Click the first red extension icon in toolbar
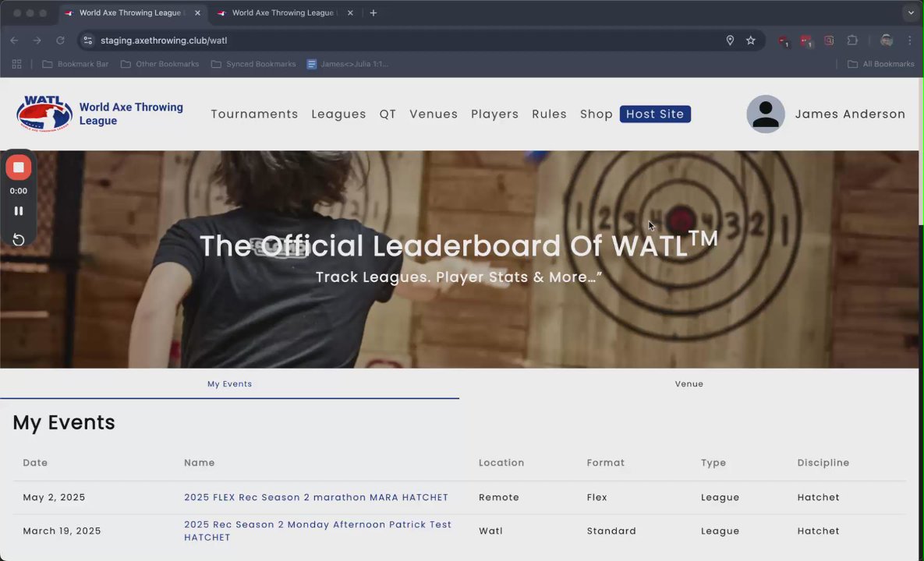Screen dimensions: 924x561 click(x=783, y=41)
